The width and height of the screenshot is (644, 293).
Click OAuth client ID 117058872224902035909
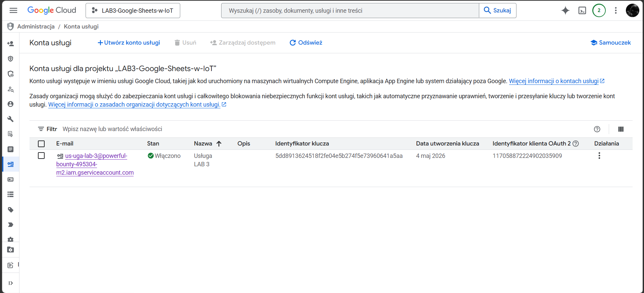tap(527, 156)
